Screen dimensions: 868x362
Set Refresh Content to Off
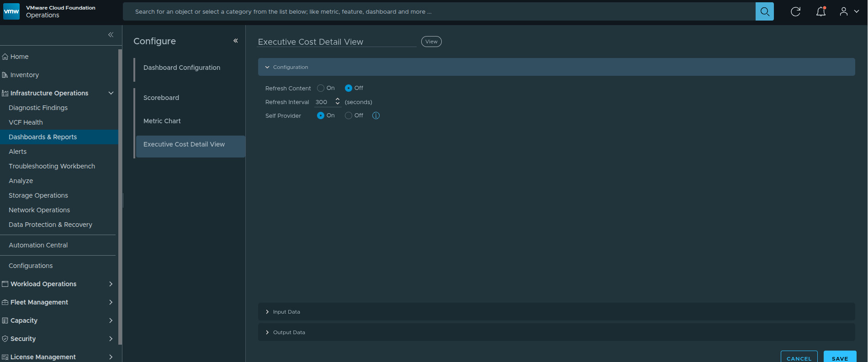tap(349, 88)
